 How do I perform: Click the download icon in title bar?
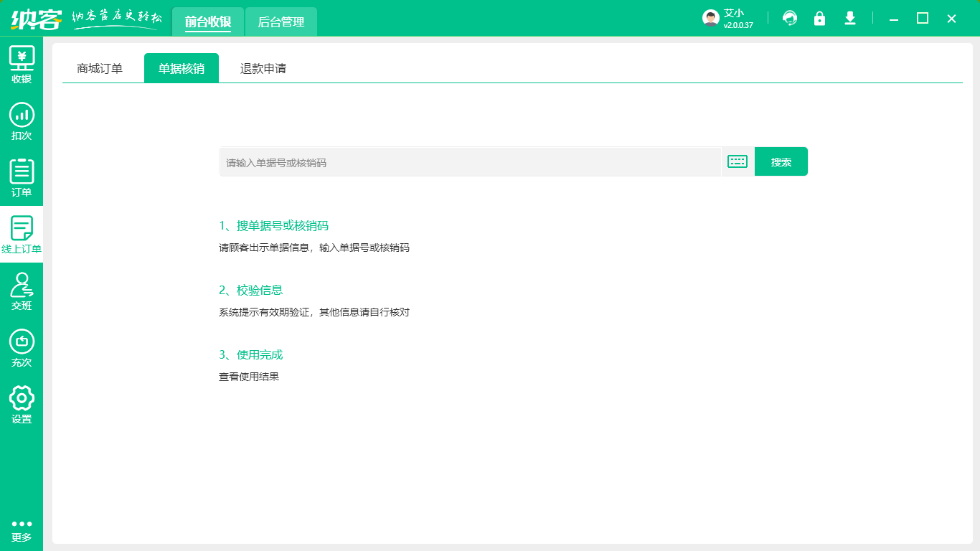[849, 19]
